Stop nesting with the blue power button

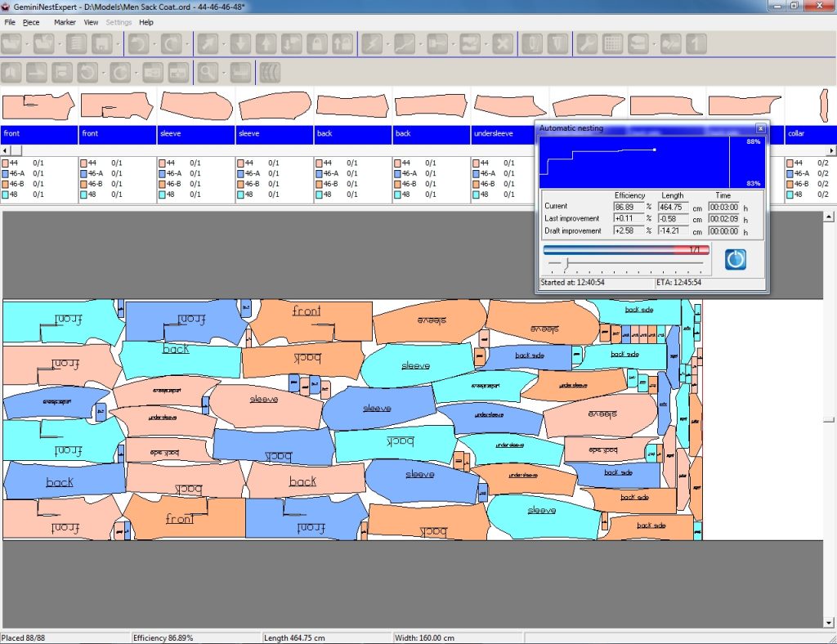736,259
